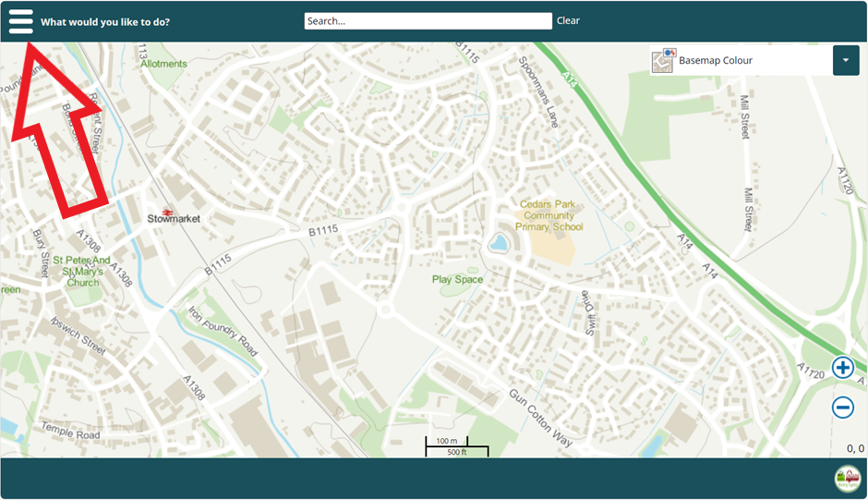The height and width of the screenshot is (500, 868).
Task: Click the Basemap Colour thumbnail icon
Action: [663, 61]
